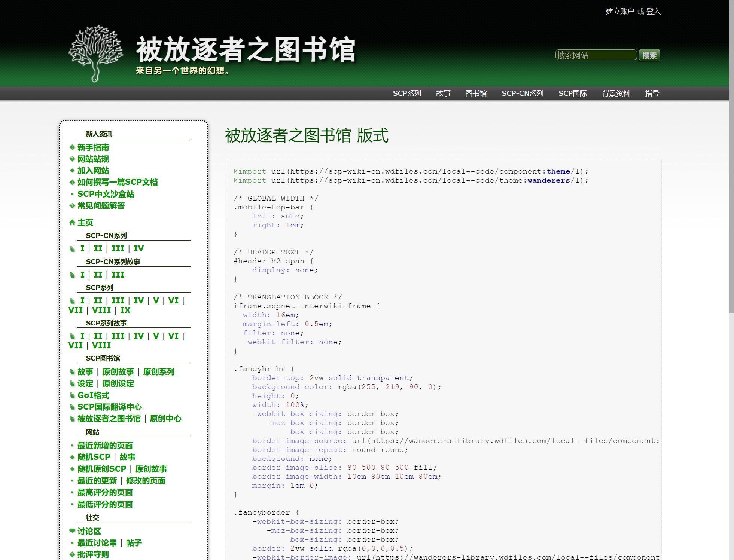Open the 背景资料 navigation menu
The height and width of the screenshot is (560, 734).
pos(616,93)
